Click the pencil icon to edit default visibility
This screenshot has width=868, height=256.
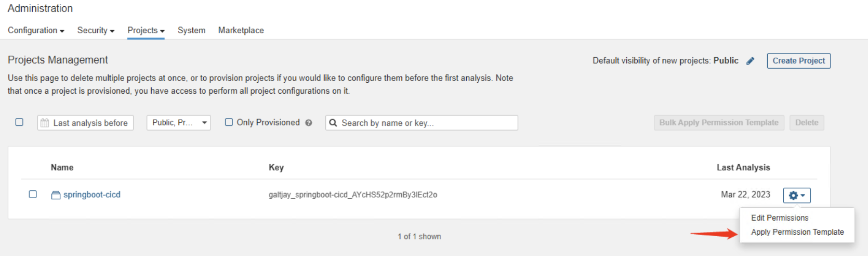point(750,61)
